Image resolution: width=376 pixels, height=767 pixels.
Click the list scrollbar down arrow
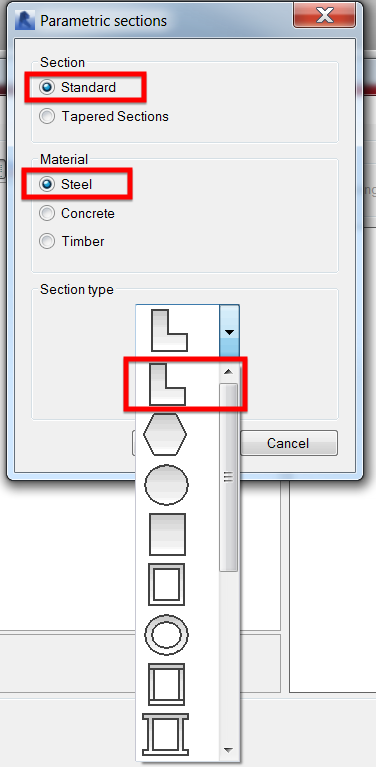(x=228, y=749)
